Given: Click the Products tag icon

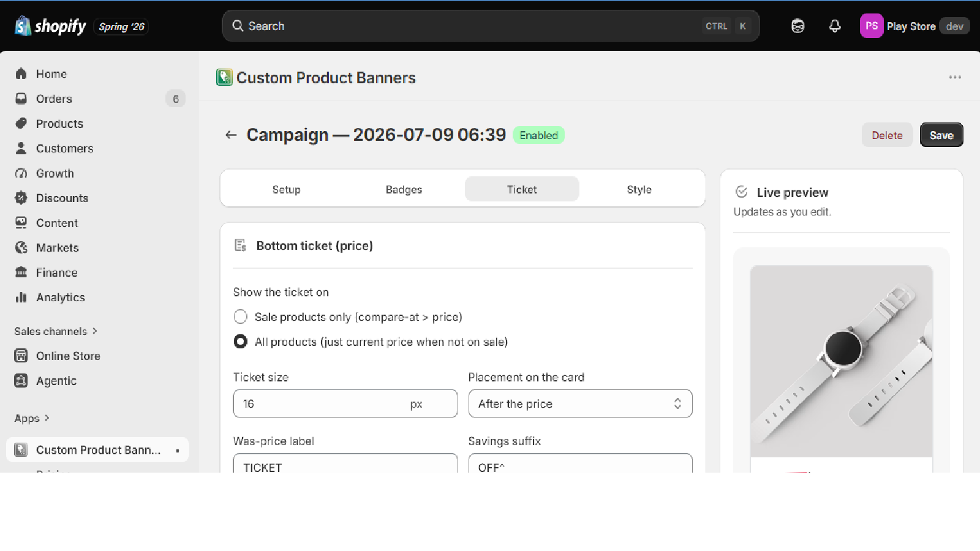Looking at the screenshot, I should pos(21,123).
